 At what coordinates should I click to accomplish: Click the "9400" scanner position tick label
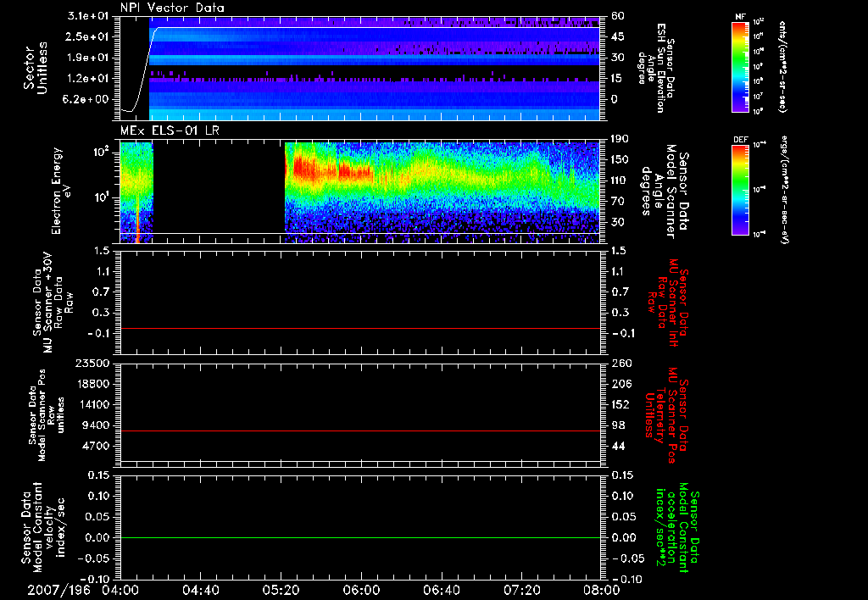pyautogui.click(x=97, y=425)
